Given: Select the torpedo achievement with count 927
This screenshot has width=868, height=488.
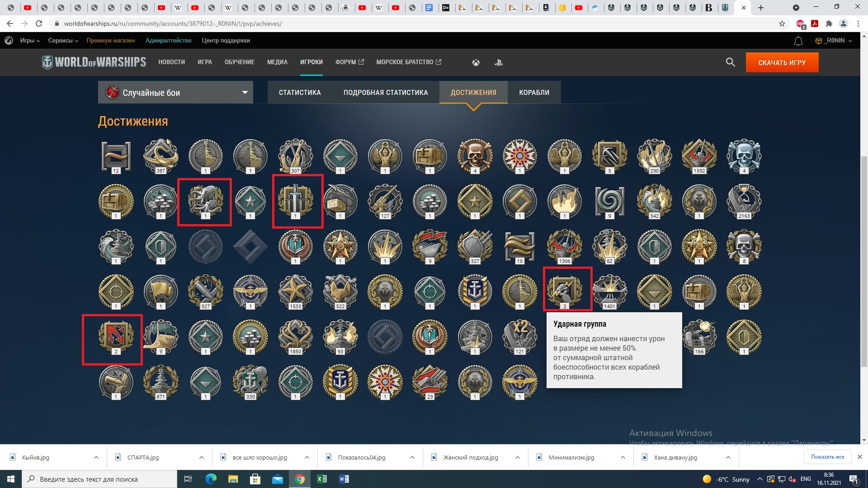Looking at the screenshot, I should coord(206,292).
